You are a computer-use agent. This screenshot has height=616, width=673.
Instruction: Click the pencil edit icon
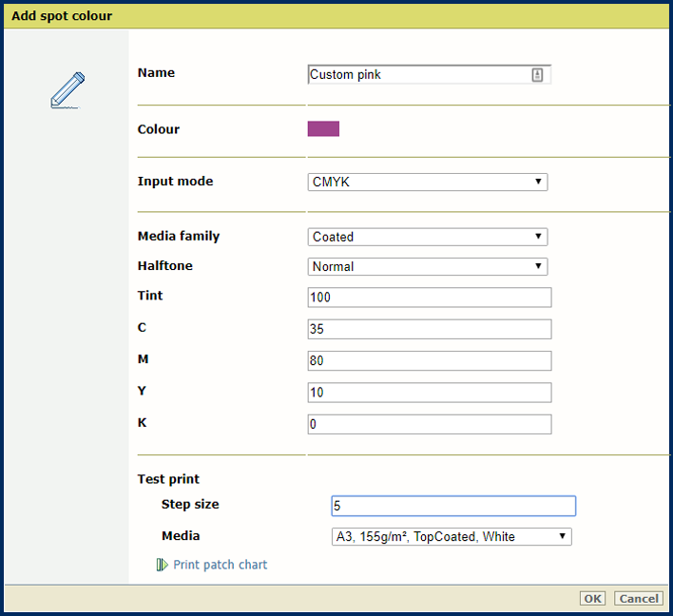[x=67, y=90]
